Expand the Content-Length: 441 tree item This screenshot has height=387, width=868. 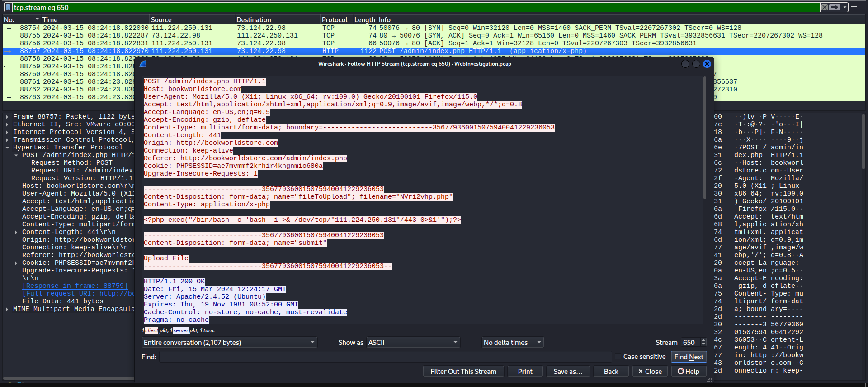pos(16,232)
